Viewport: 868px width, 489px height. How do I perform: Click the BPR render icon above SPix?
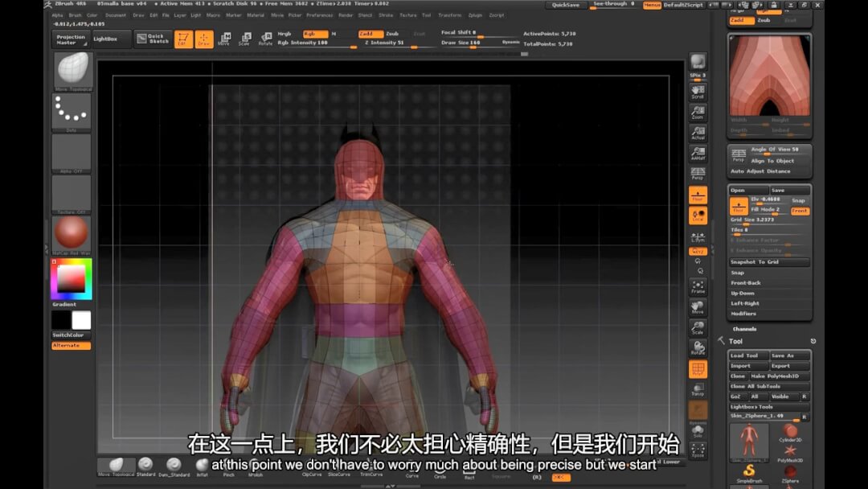click(698, 62)
